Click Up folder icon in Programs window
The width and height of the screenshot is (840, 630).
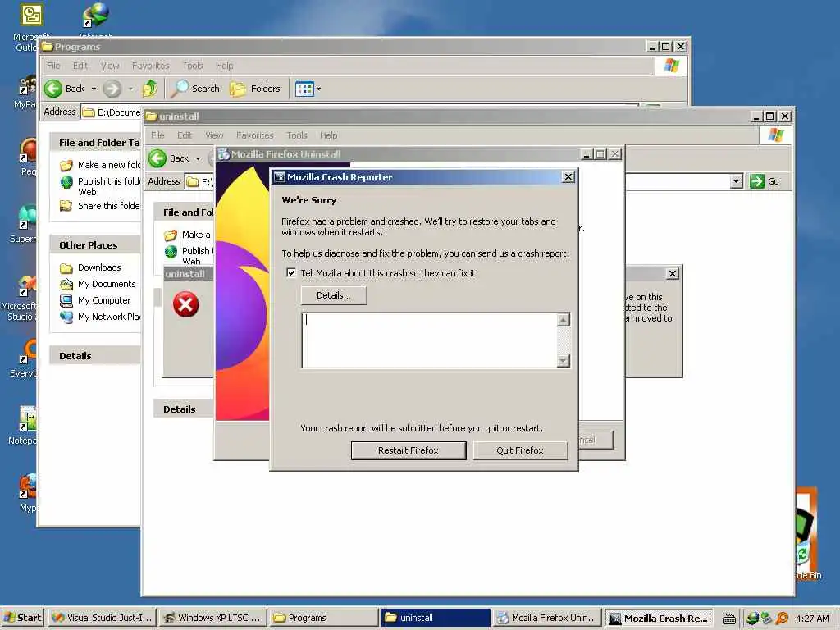click(151, 89)
